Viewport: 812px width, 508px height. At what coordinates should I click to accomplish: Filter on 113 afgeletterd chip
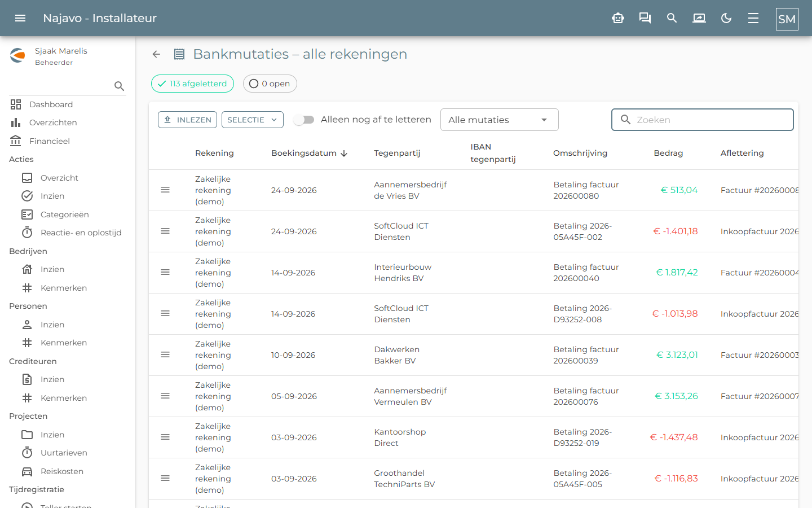192,84
